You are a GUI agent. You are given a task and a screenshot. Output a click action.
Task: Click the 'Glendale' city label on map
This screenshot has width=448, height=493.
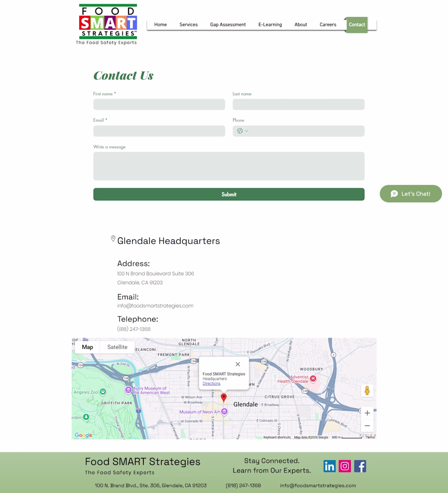(246, 404)
